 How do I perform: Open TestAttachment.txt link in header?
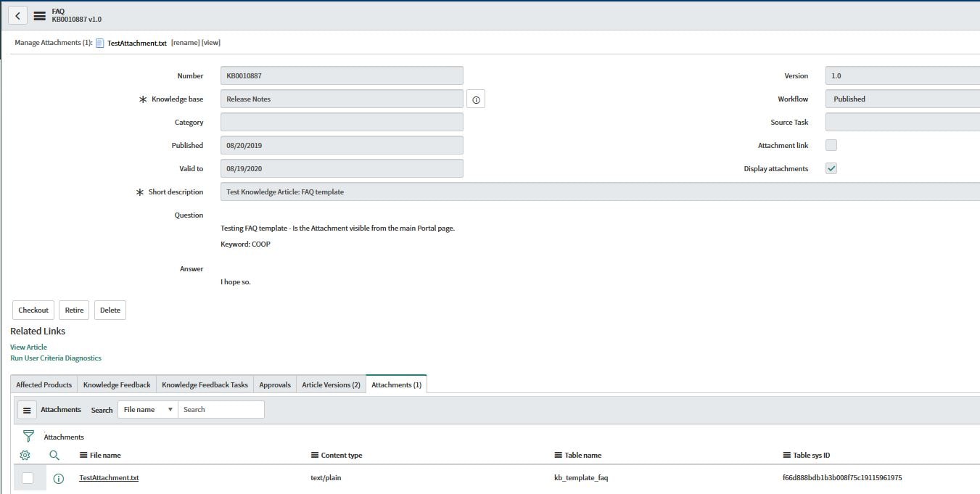[137, 43]
